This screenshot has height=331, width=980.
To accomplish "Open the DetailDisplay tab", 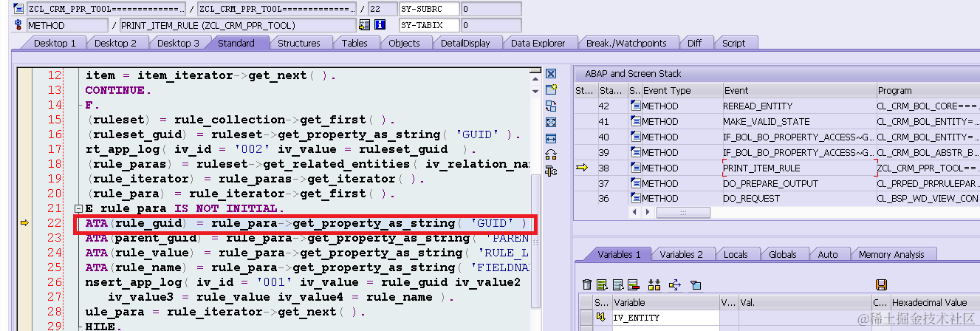I will click(x=465, y=43).
